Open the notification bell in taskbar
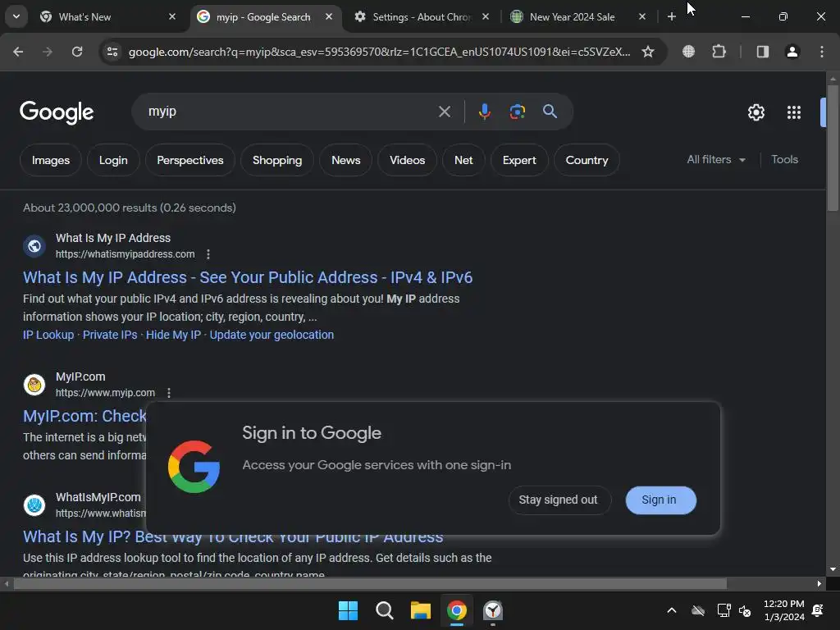840x630 pixels. pos(818,610)
